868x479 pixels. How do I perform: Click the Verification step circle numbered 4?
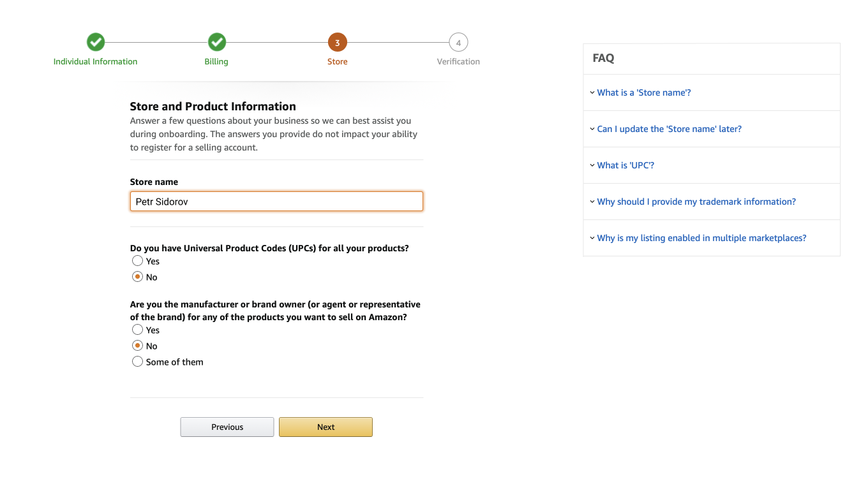(458, 42)
